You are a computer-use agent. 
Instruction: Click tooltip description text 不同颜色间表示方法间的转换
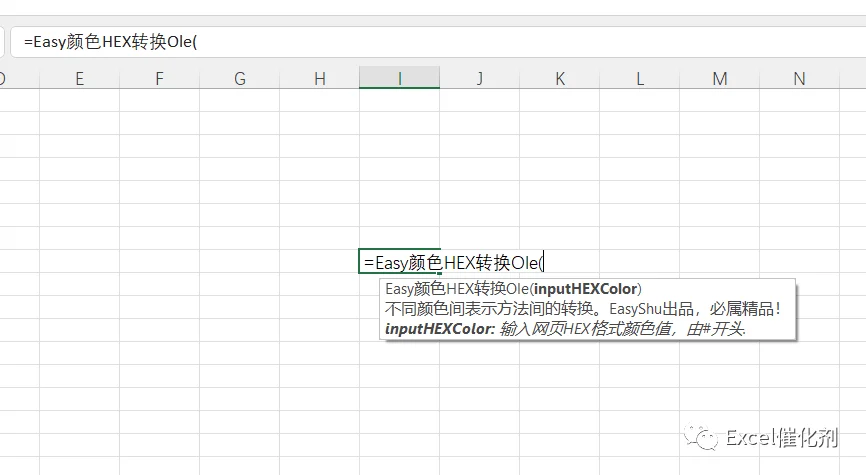click(489, 309)
